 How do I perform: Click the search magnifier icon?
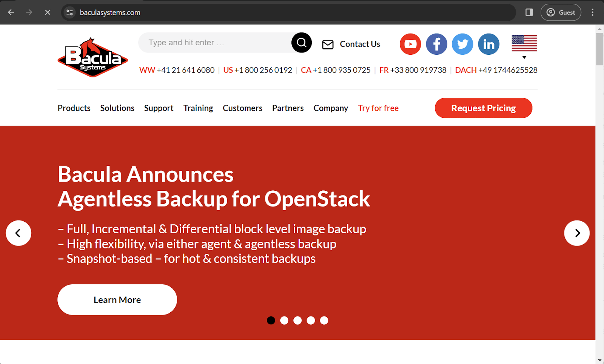click(301, 42)
